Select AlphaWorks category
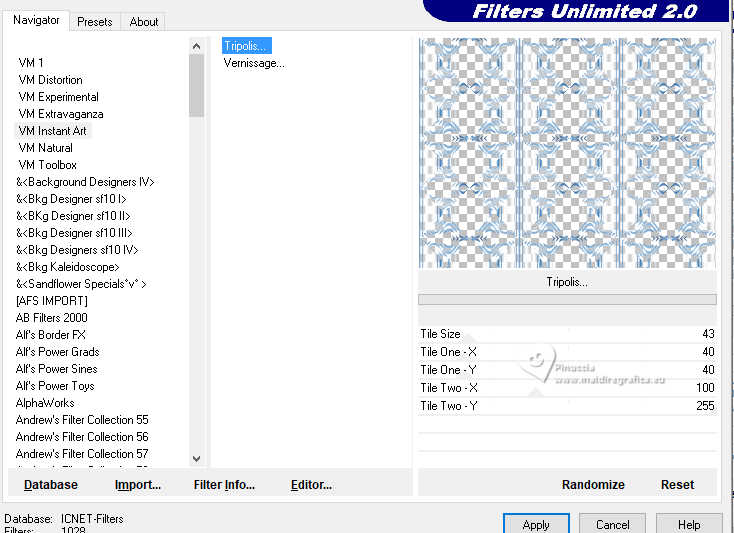This screenshot has width=734, height=533. (x=45, y=403)
